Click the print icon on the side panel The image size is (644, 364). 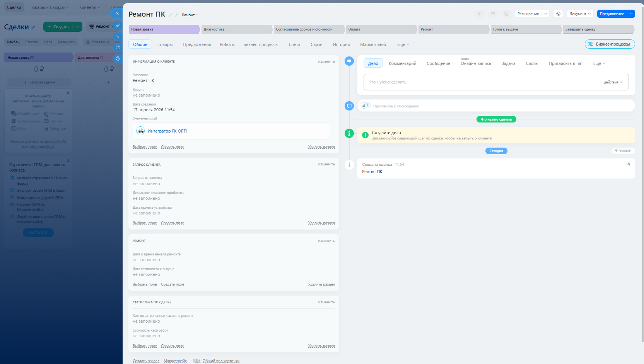click(118, 59)
